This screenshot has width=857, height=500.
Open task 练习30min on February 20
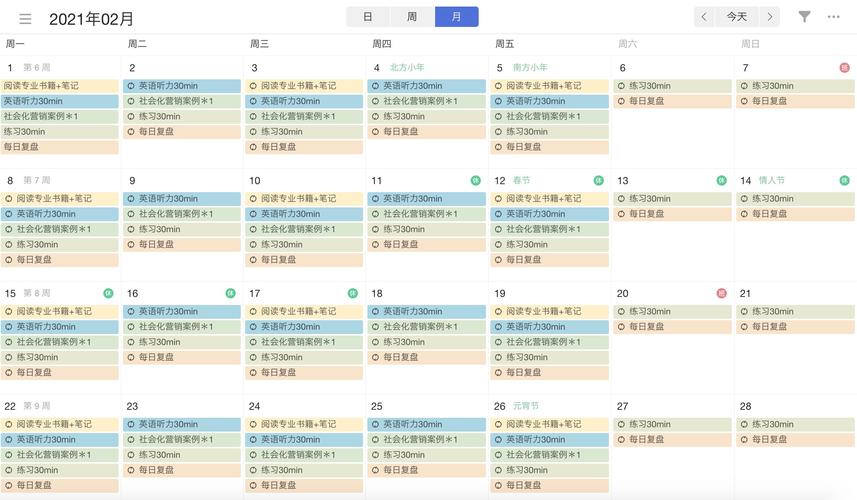[x=673, y=311]
